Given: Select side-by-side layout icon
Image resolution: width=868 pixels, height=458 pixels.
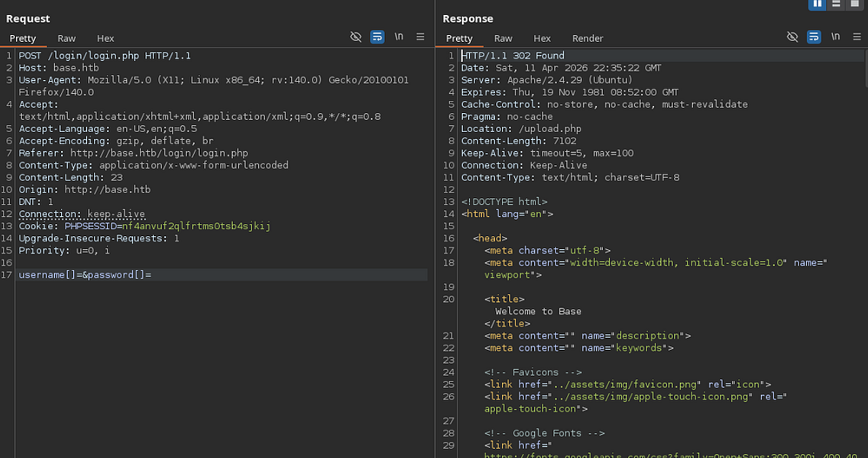Looking at the screenshot, I should (817, 4).
